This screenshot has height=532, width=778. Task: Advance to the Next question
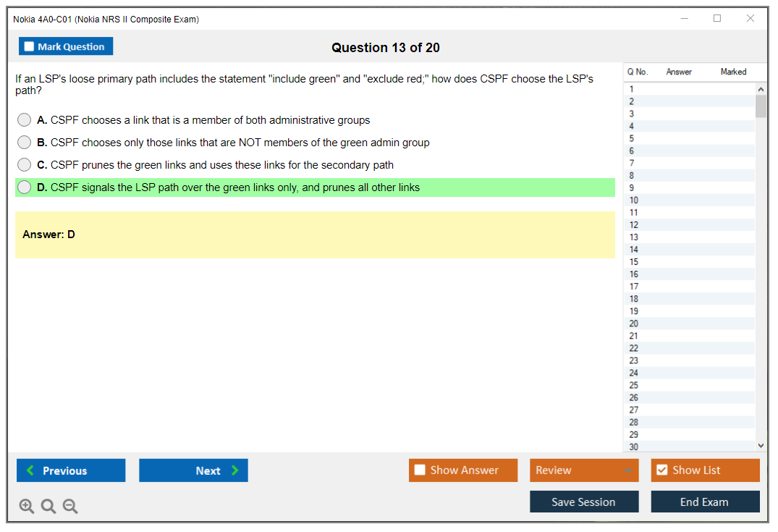(193, 470)
